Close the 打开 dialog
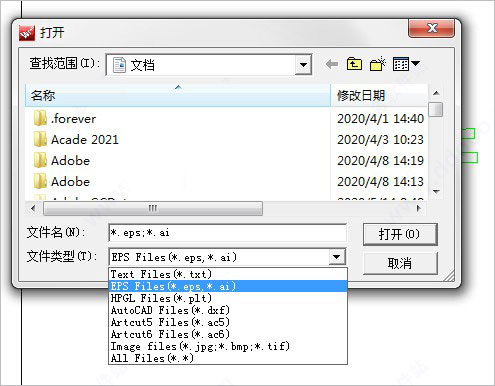 431,28
